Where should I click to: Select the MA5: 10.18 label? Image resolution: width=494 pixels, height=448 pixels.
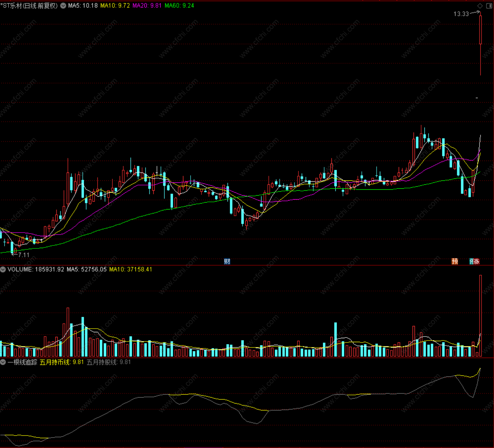[83, 6]
